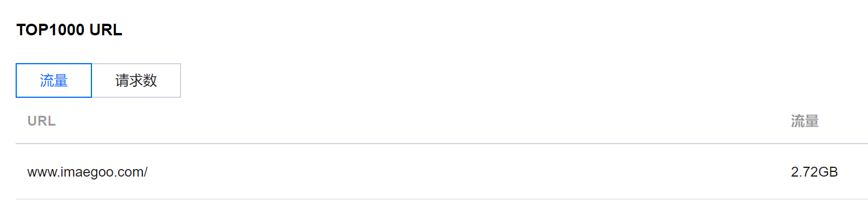Sort table by the URL column
Image resolution: width=868 pixels, height=209 pixels.
pyautogui.click(x=42, y=122)
